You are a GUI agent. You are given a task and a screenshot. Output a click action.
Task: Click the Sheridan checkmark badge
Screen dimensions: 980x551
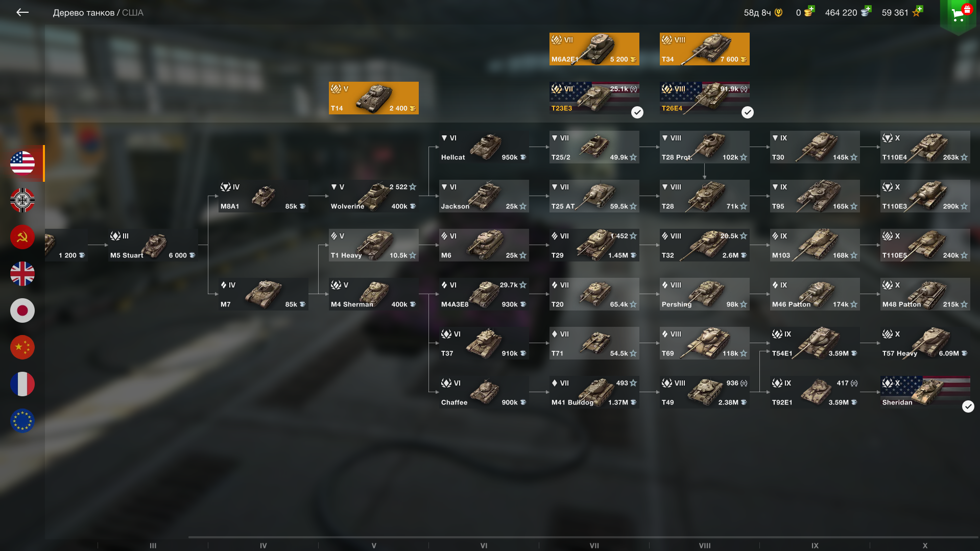(968, 406)
